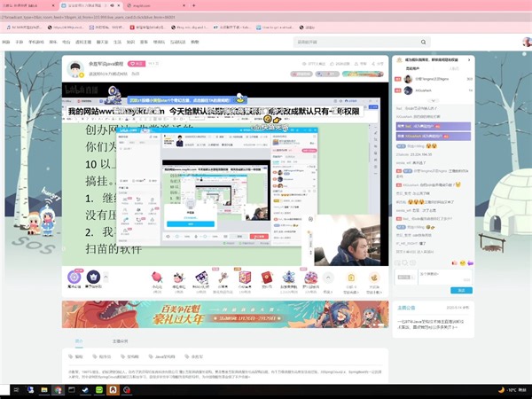Open a new browser tab with the plus button
The image size is (532, 399).
[193, 5]
